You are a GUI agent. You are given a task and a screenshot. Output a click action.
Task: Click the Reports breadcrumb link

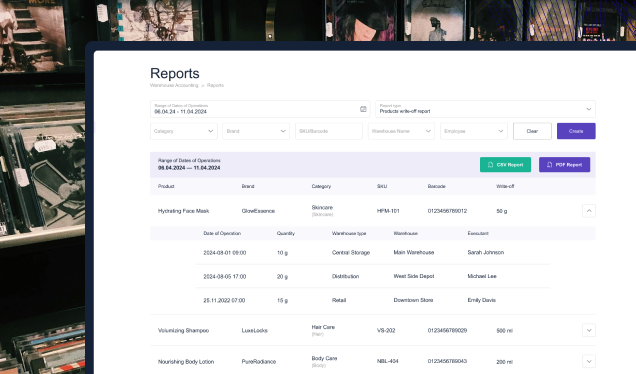point(215,85)
